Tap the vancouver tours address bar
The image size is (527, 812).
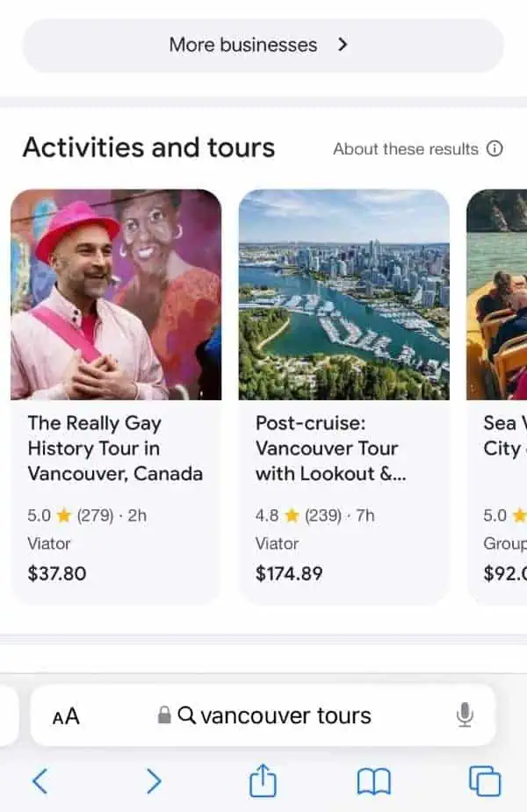pos(274,715)
